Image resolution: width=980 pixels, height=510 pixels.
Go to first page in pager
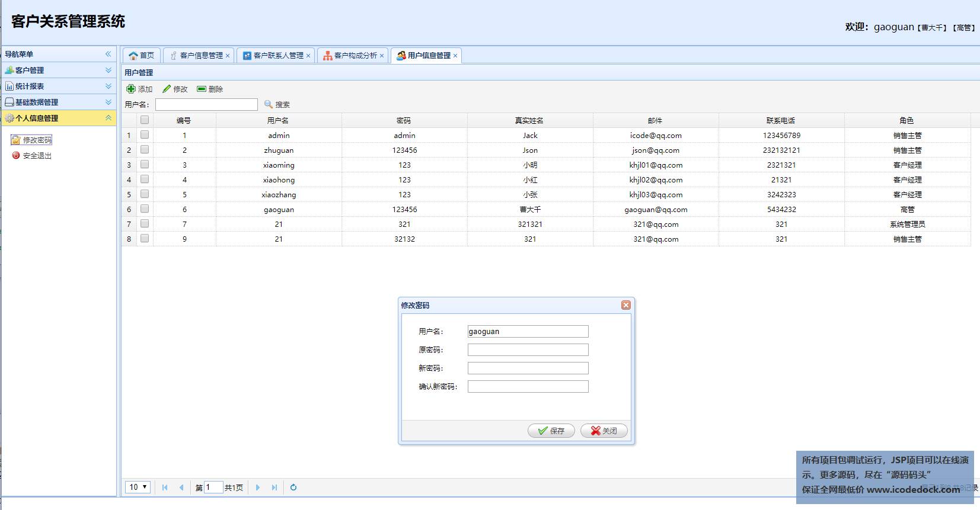165,487
